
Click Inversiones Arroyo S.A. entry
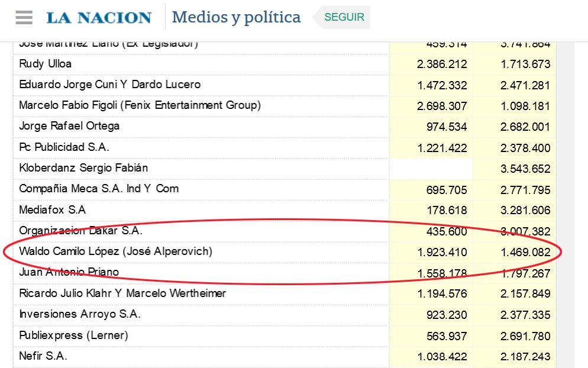[80, 314]
